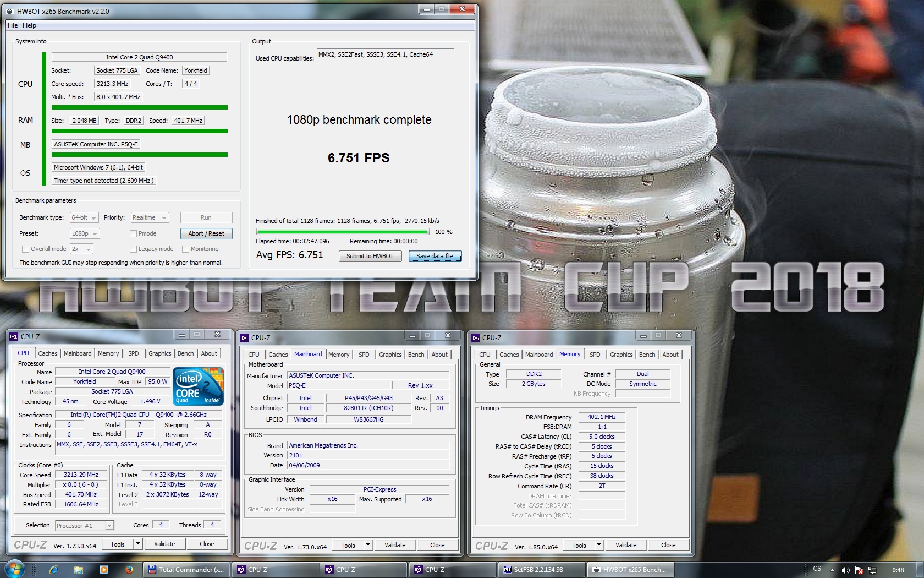This screenshot has height=578, width=924.
Task: Click the Mainboard CPU-Z window title icon
Action: (x=245, y=338)
